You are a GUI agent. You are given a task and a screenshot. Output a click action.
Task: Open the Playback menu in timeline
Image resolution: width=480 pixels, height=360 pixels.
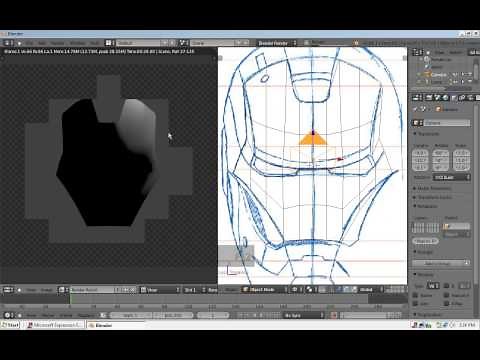tap(86, 315)
